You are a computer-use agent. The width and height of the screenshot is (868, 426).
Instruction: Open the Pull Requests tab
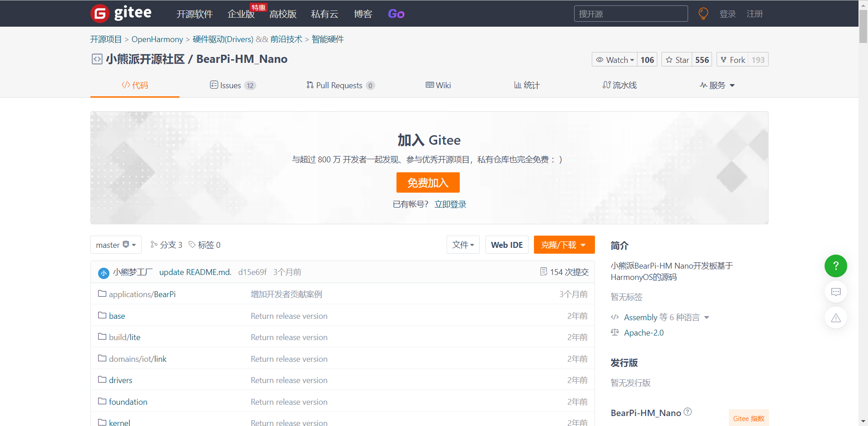click(340, 85)
